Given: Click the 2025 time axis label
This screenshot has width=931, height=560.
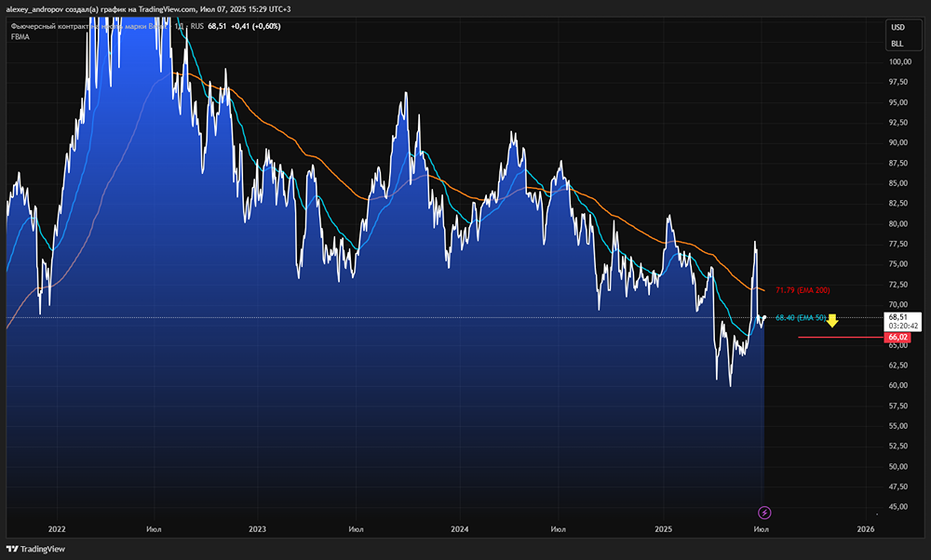Looking at the screenshot, I should click(x=663, y=529).
